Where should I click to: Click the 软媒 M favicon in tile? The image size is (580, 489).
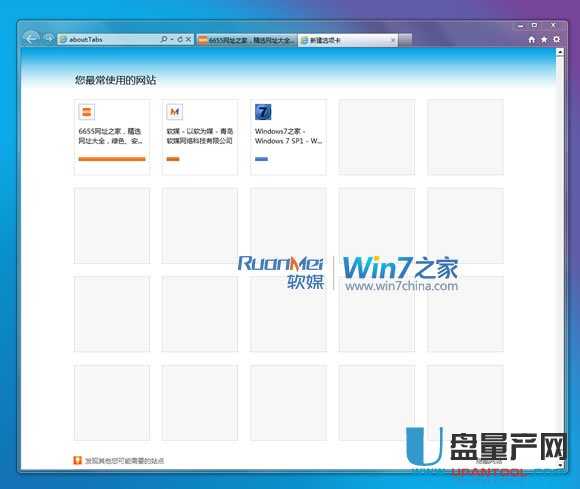tap(175, 112)
